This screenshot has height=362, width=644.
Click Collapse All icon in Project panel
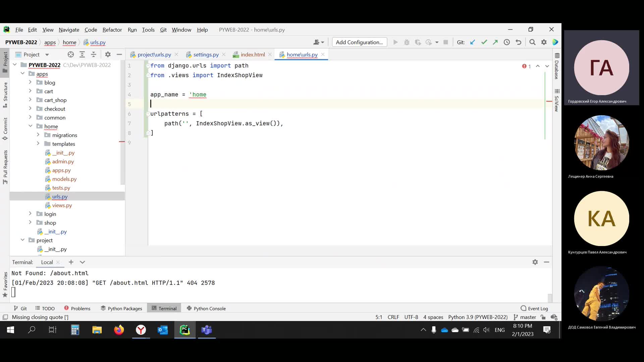(94, 54)
